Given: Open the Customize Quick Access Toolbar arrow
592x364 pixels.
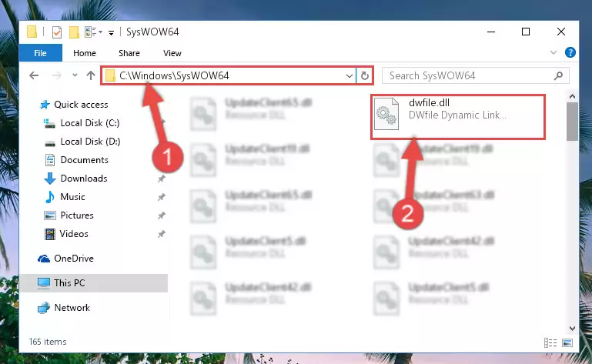Looking at the screenshot, I should [x=111, y=32].
